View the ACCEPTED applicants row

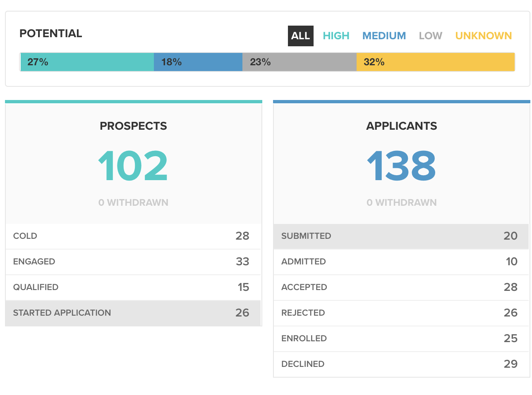click(x=400, y=287)
